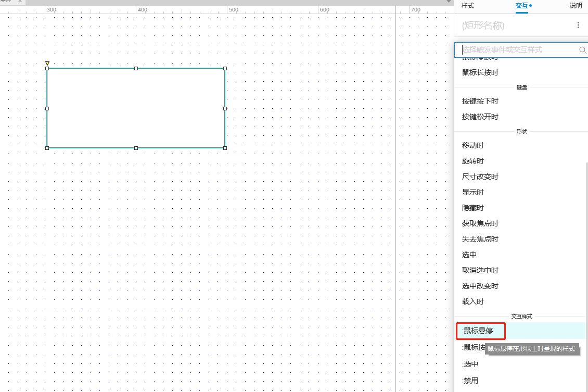Click the search magnifier icon

coord(582,50)
